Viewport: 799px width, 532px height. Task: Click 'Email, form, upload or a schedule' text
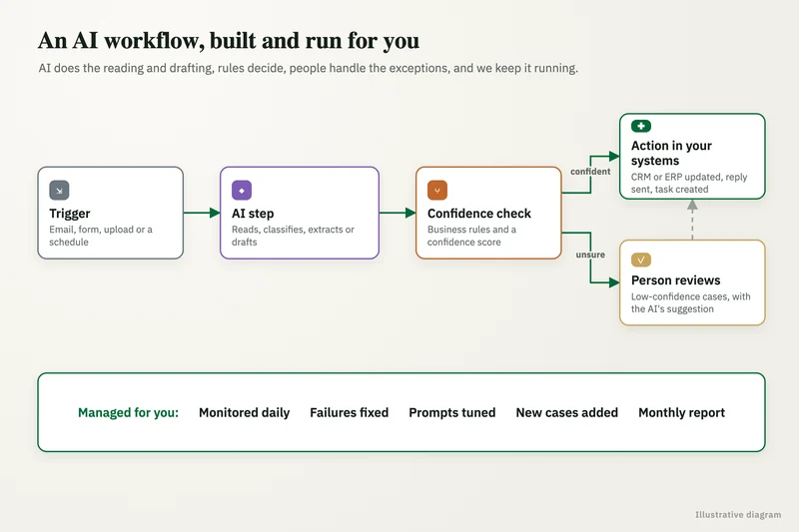101,236
